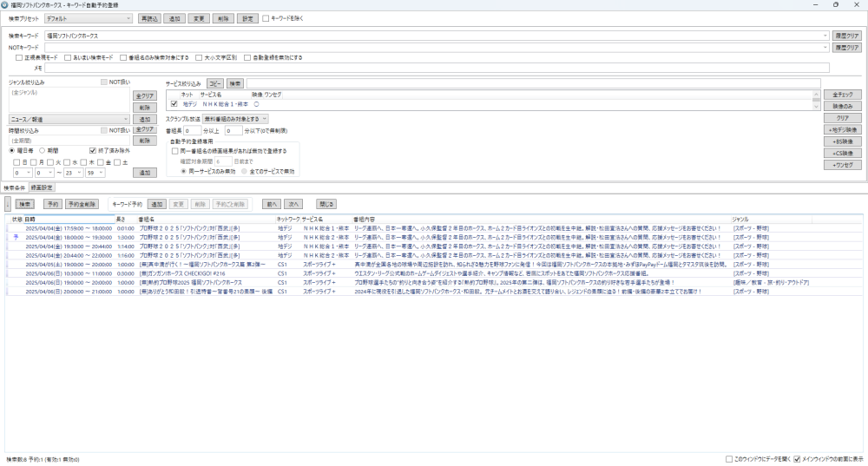Click the 番組長 分以上 minimum field
The image size is (868, 466).
coord(193,131)
